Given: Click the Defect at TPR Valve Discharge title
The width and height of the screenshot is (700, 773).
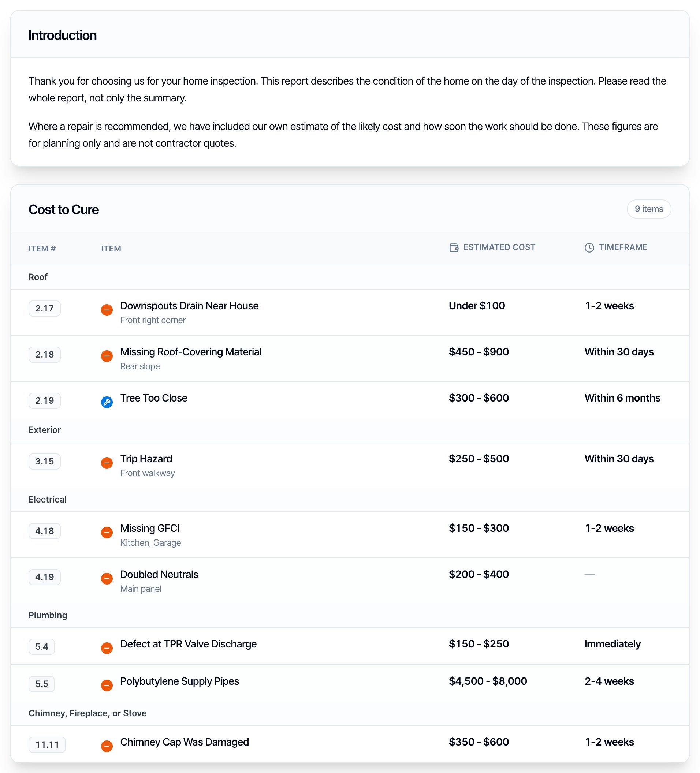Looking at the screenshot, I should (x=188, y=644).
